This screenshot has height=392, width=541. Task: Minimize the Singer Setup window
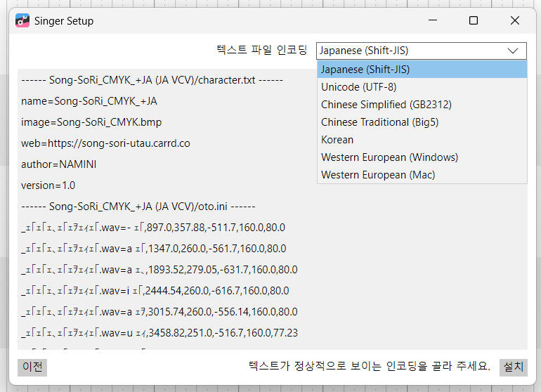tap(433, 20)
